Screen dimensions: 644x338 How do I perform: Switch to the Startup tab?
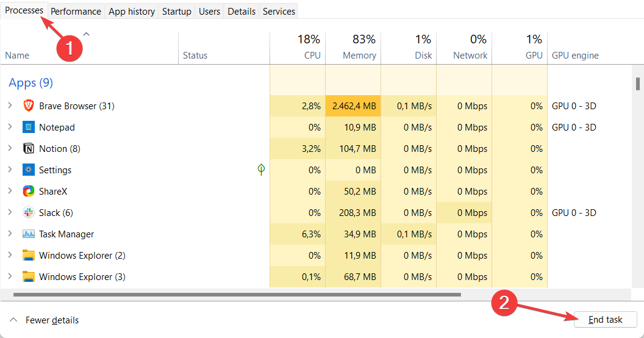click(x=177, y=12)
